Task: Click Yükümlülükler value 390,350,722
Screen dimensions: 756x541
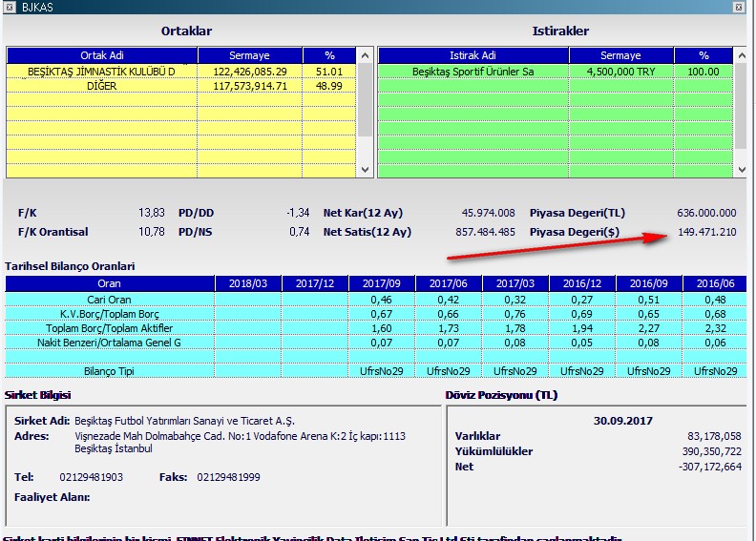Action: pos(712,452)
